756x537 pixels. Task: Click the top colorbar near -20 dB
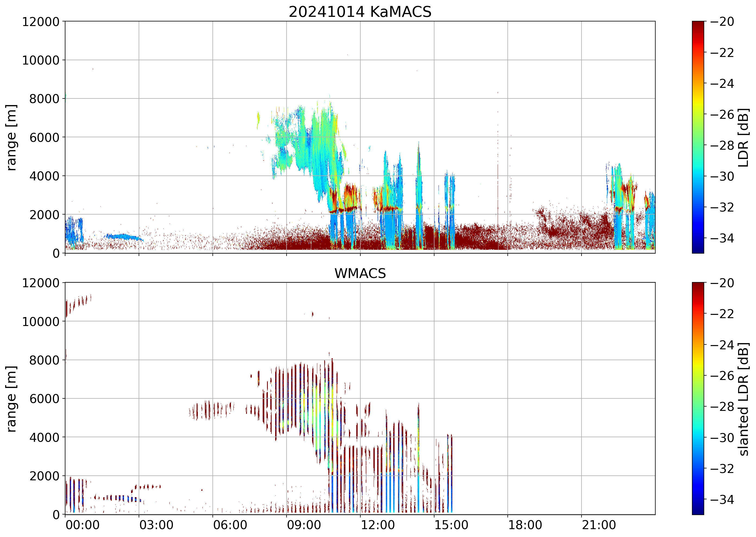click(698, 23)
